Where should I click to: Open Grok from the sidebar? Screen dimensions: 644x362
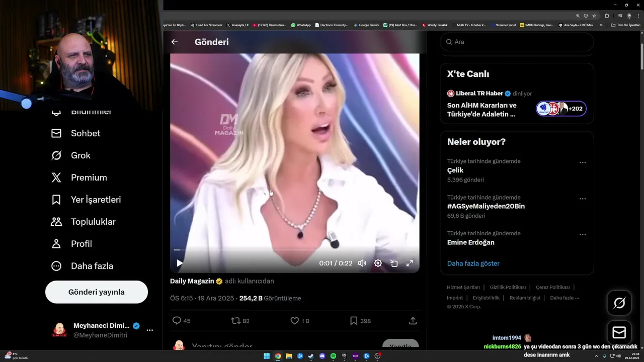[x=70, y=155]
